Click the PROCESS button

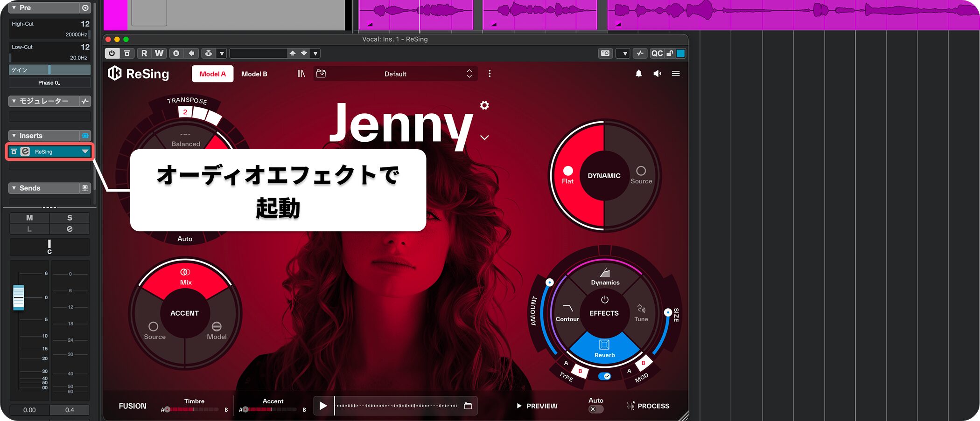coord(648,406)
